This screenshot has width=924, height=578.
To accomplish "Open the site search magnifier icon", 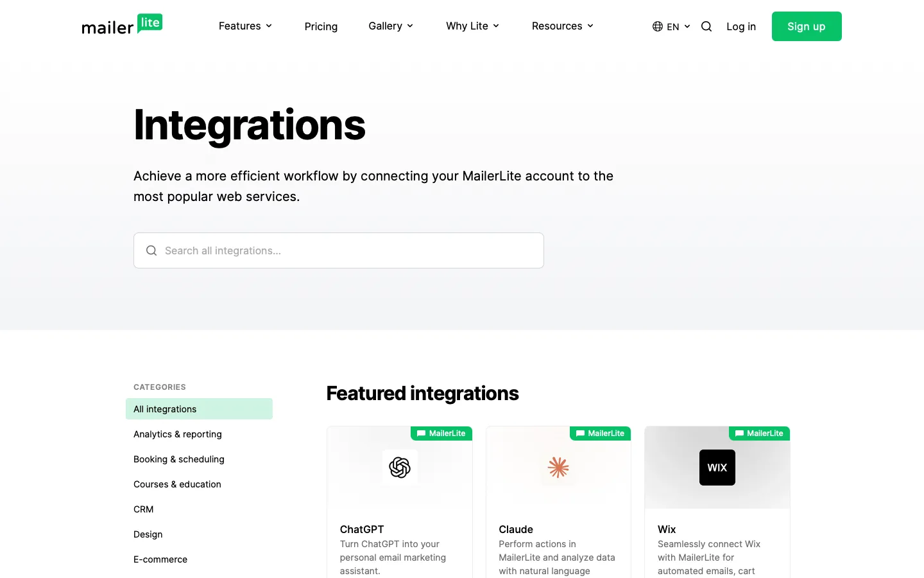I will [x=706, y=26].
